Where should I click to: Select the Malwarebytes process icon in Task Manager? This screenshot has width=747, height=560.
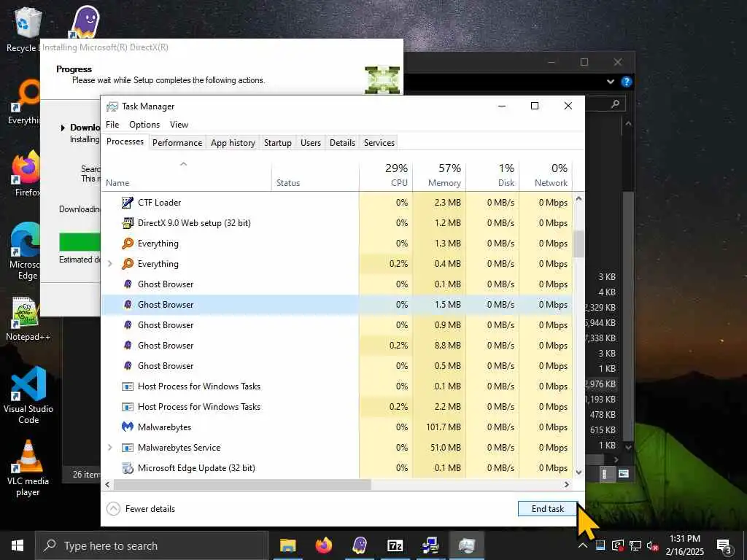127,427
